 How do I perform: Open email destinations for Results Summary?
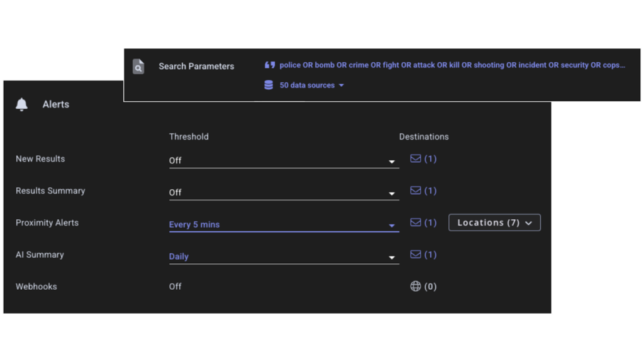point(423,191)
